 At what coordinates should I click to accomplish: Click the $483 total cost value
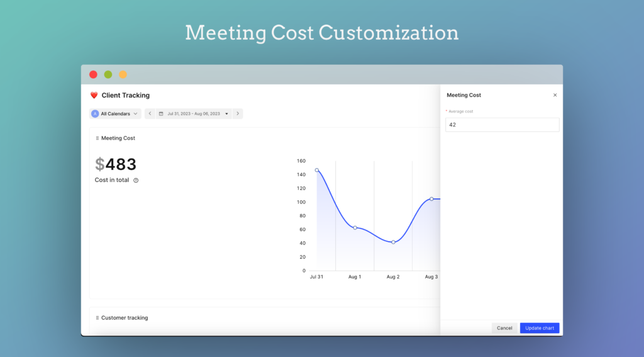pyautogui.click(x=116, y=164)
